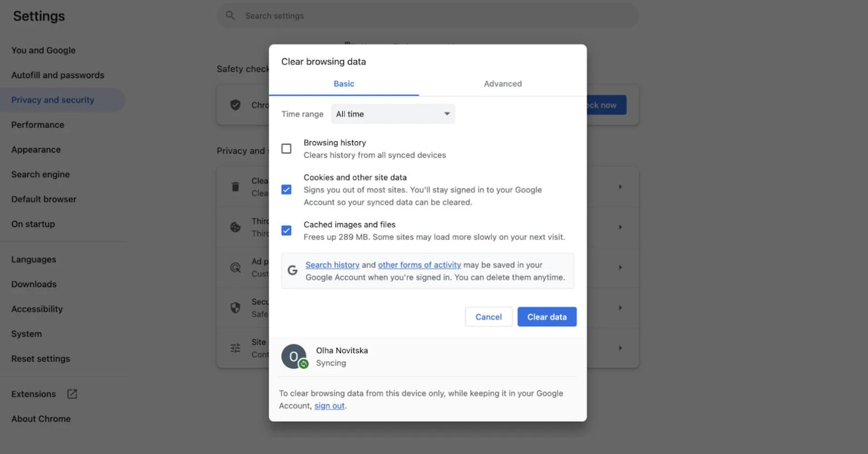
Task: Select Privacy and security in sidebar
Action: pos(62,100)
